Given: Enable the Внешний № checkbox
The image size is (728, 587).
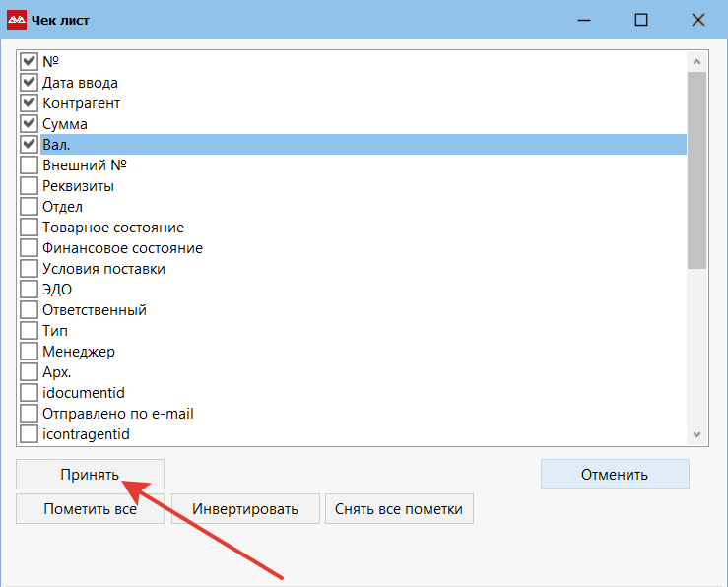Looking at the screenshot, I should [29, 165].
